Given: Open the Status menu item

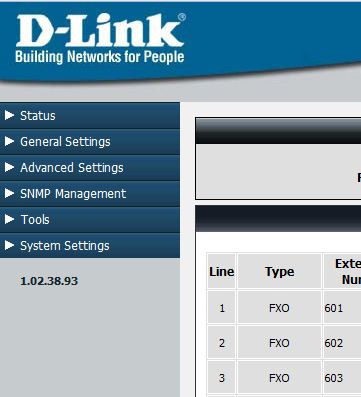Looking at the screenshot, I should pyautogui.click(x=90, y=116).
